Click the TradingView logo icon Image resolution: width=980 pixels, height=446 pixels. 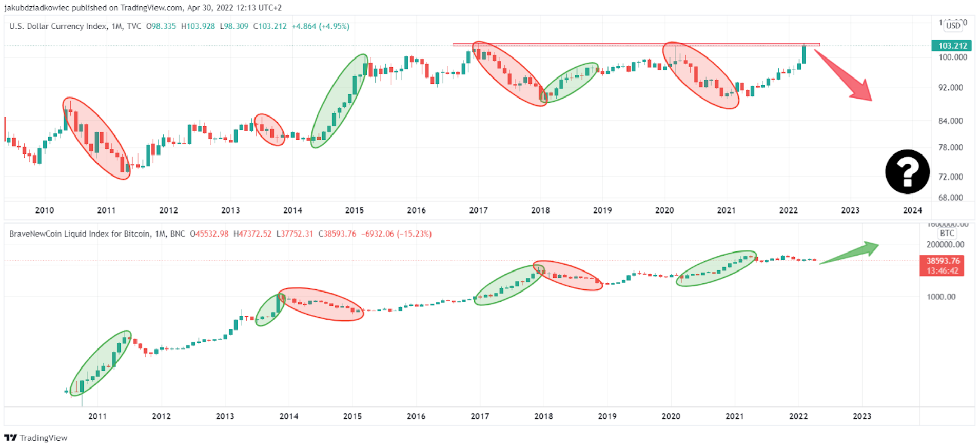point(10,438)
